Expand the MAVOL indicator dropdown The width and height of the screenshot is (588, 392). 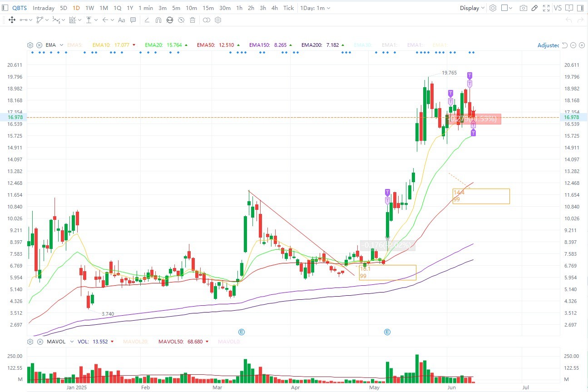coord(72,342)
